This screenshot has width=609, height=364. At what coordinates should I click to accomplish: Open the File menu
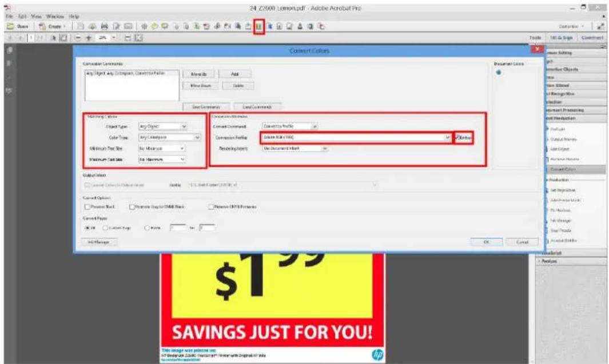pyautogui.click(x=9, y=17)
